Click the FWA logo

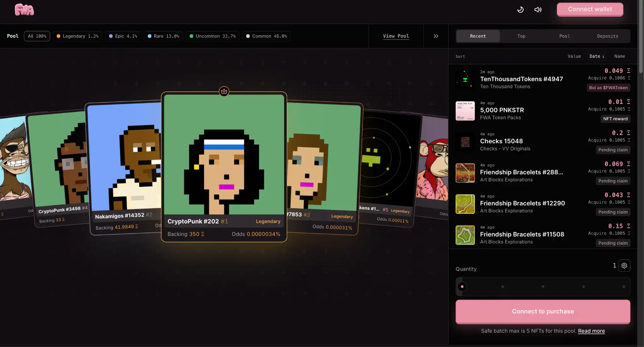coord(24,9)
